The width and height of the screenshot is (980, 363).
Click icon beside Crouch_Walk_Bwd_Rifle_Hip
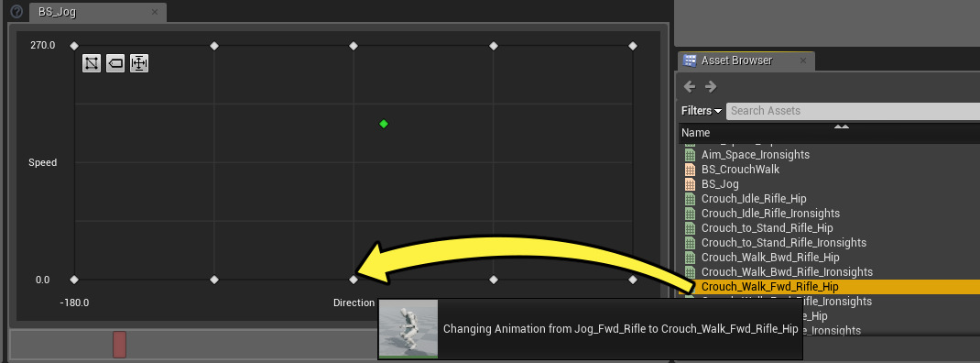[x=690, y=258]
